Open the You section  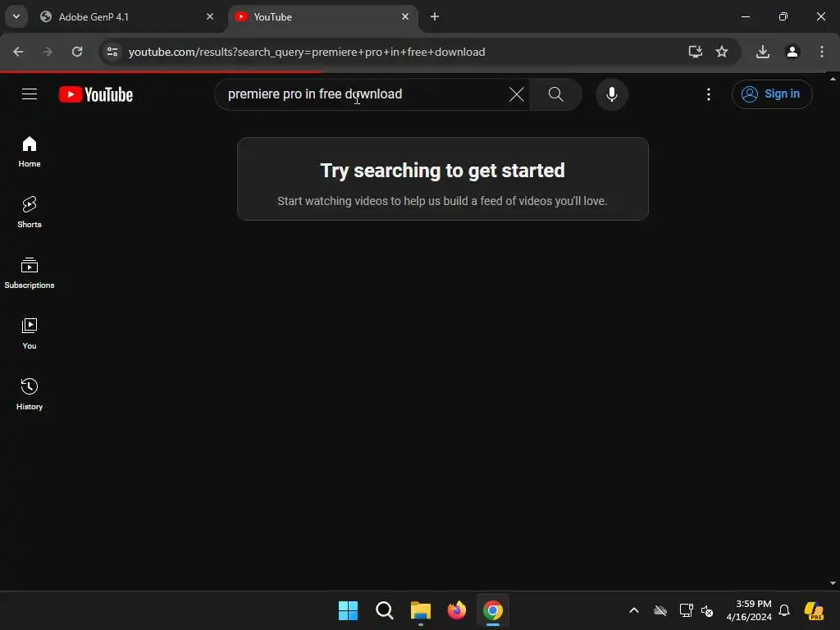coord(30,333)
